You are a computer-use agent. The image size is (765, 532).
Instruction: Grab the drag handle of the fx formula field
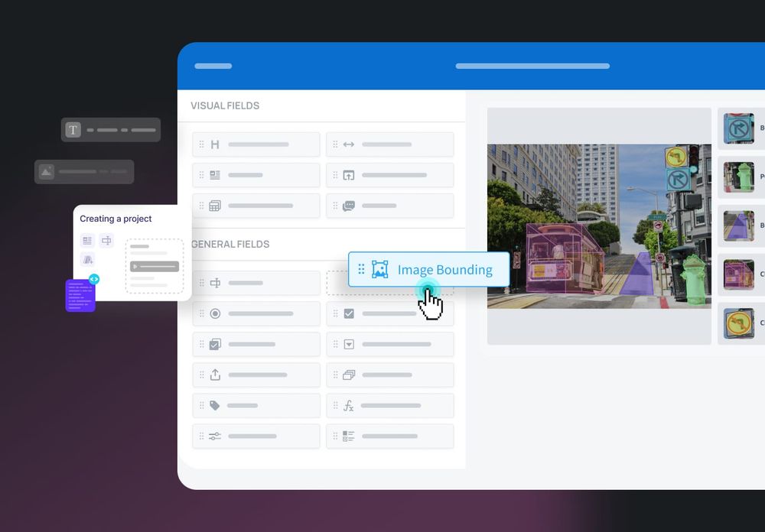(336, 406)
